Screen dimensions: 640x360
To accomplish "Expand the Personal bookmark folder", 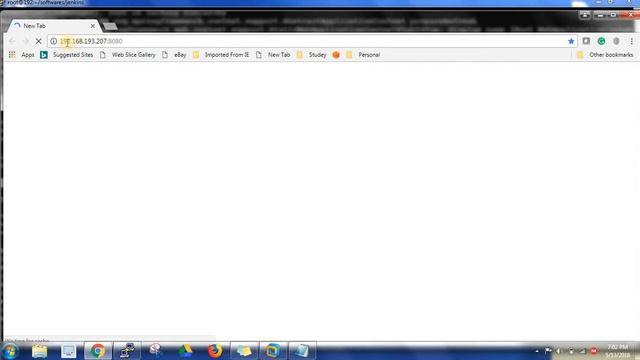I will click(x=363, y=55).
